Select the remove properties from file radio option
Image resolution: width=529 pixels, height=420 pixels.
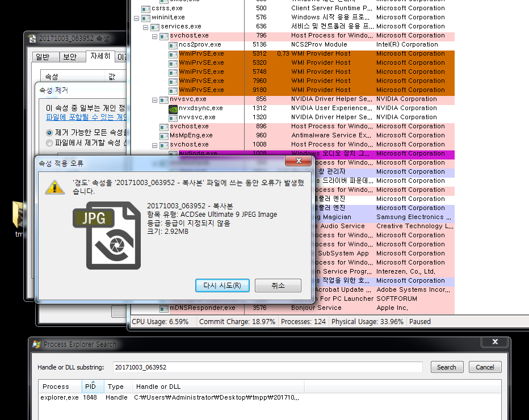[x=49, y=143]
